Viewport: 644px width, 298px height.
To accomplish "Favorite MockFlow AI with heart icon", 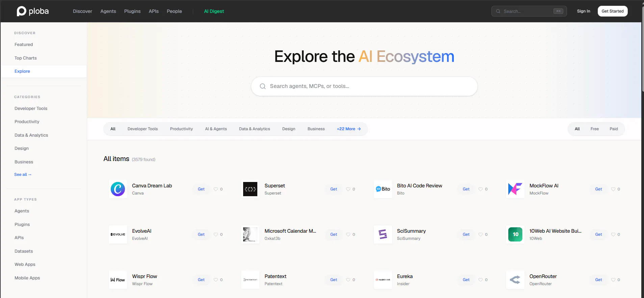I will (x=613, y=189).
